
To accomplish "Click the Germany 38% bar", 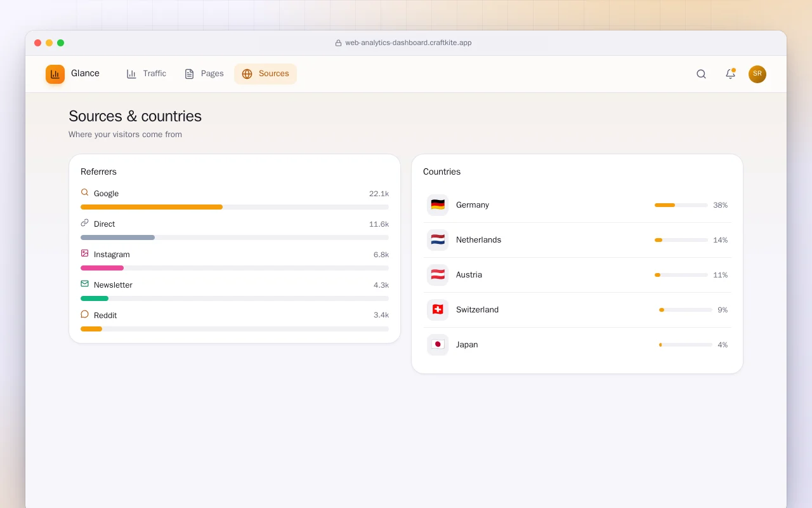I will coord(681,205).
